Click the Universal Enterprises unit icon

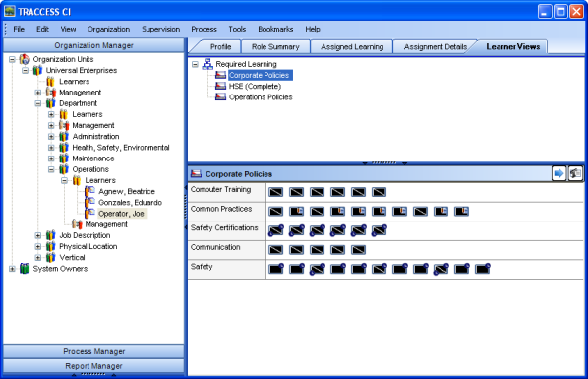(37, 70)
